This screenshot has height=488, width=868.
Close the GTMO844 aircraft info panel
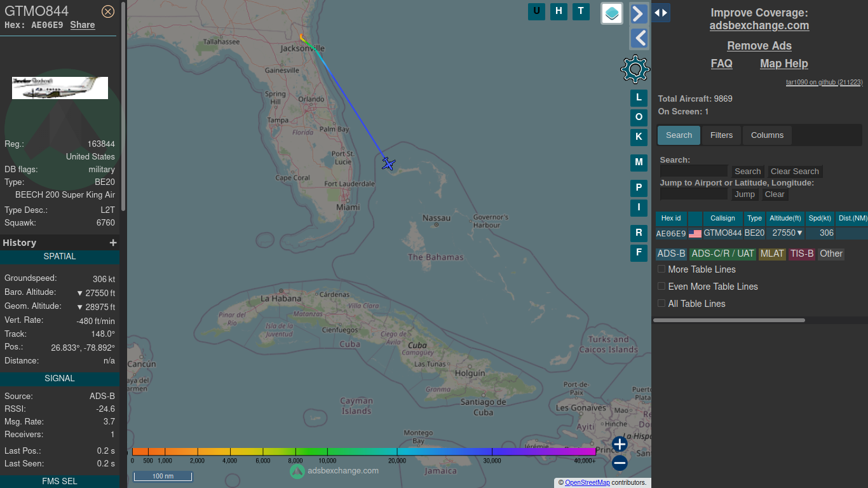(x=108, y=11)
